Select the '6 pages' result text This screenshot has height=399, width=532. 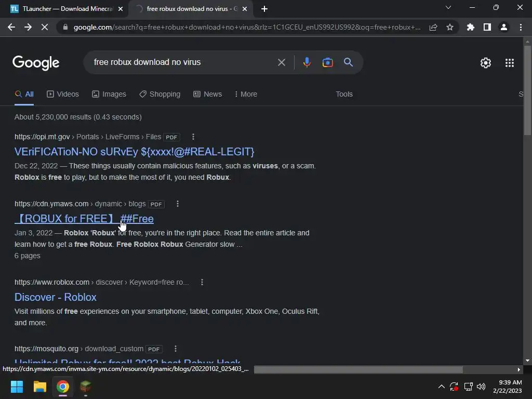click(x=28, y=256)
